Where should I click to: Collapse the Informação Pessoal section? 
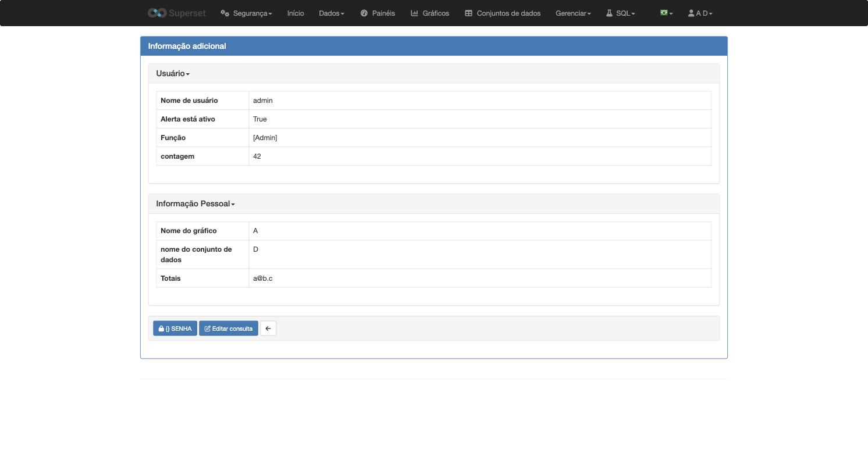[195, 203]
